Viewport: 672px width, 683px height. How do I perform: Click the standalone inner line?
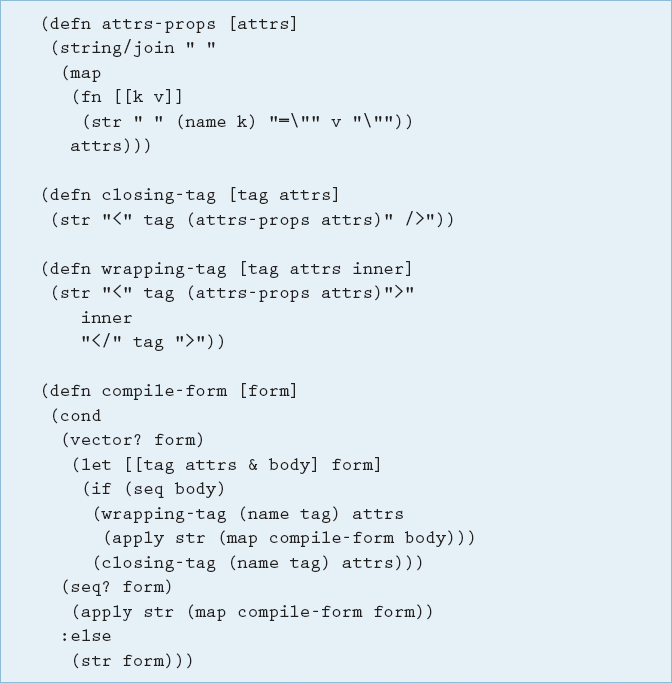tap(106, 318)
